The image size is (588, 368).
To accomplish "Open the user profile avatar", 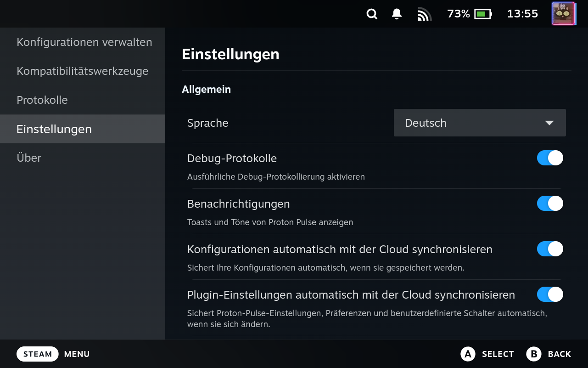I will (563, 14).
